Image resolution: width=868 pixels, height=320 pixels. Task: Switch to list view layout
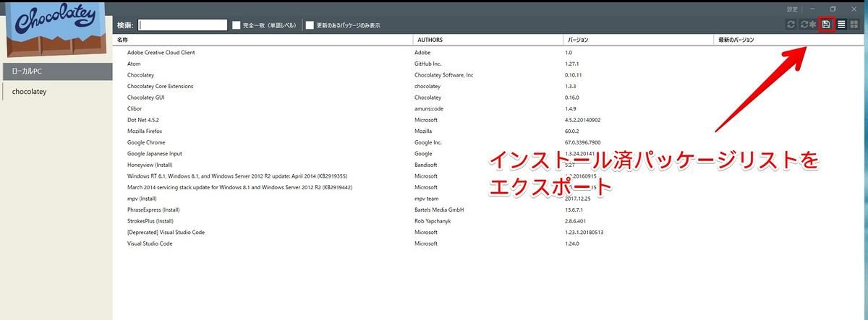click(x=841, y=25)
